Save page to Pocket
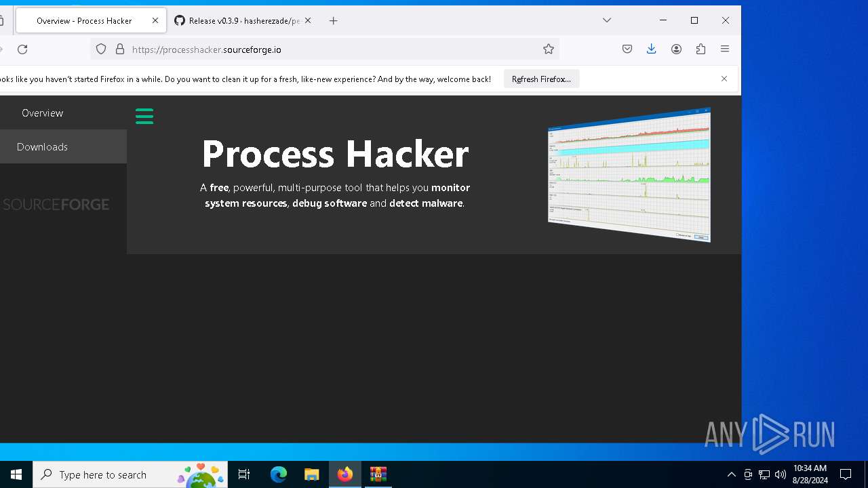 (627, 49)
